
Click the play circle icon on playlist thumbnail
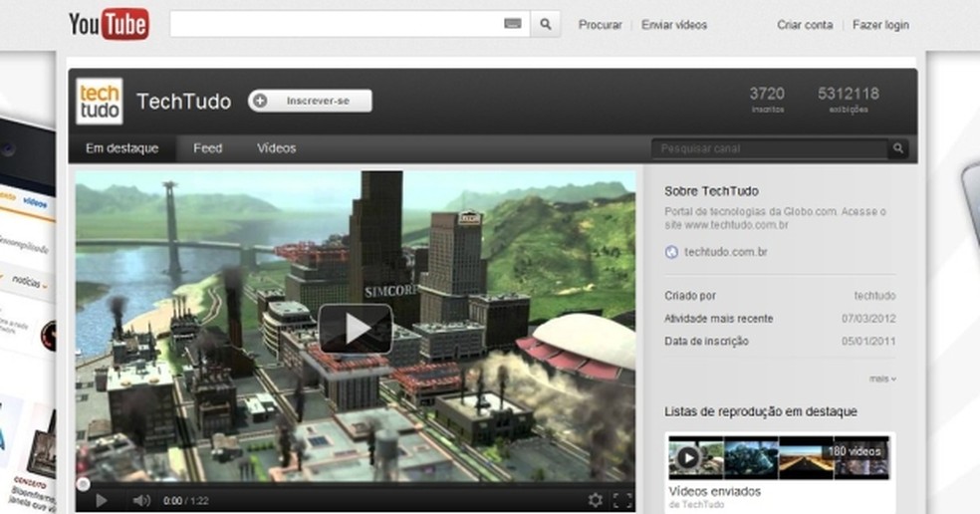(688, 458)
